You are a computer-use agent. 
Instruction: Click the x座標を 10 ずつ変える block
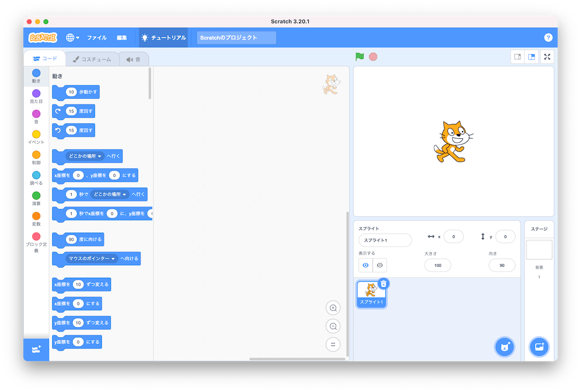pyautogui.click(x=81, y=285)
